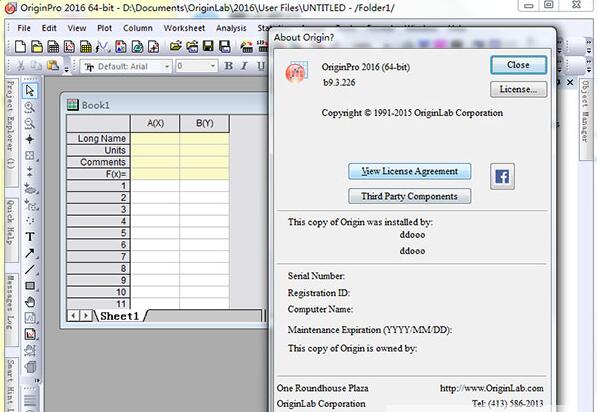Click the Book1 window title icon
The image size is (597, 412).
click(x=72, y=105)
